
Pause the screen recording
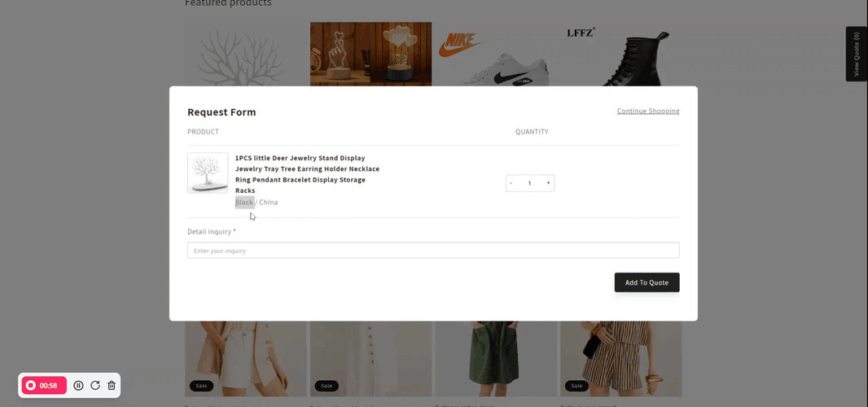[79, 385]
